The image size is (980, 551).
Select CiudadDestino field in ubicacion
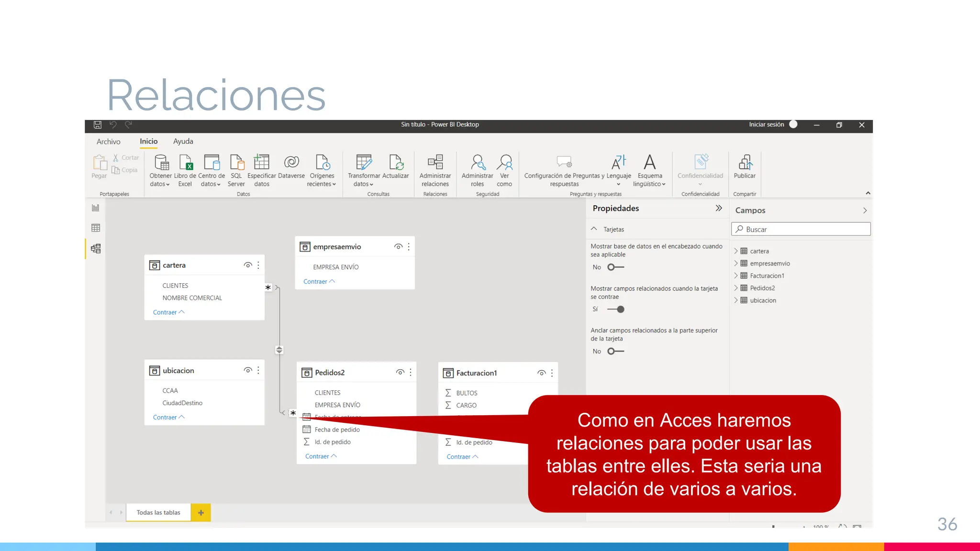[x=182, y=403]
